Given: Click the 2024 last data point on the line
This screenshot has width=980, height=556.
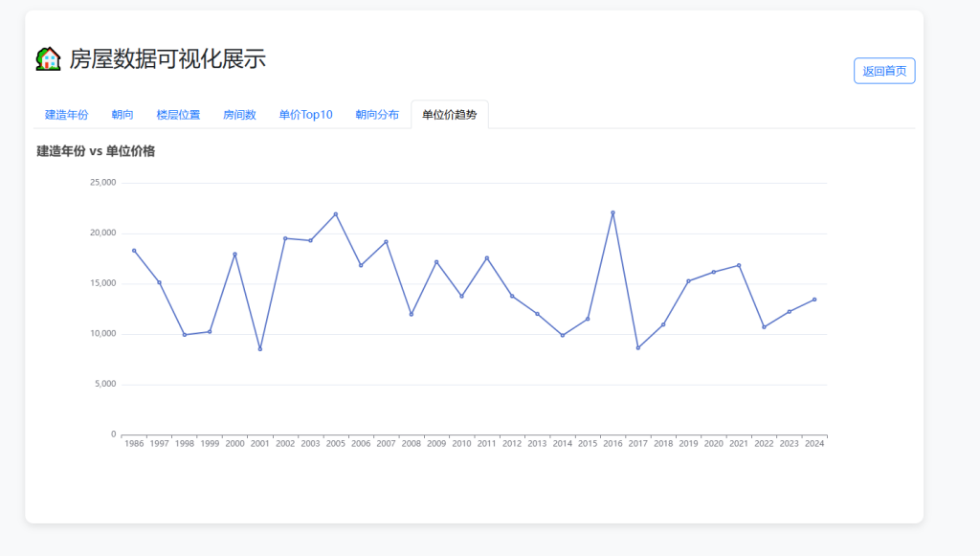Looking at the screenshot, I should coord(814,300).
